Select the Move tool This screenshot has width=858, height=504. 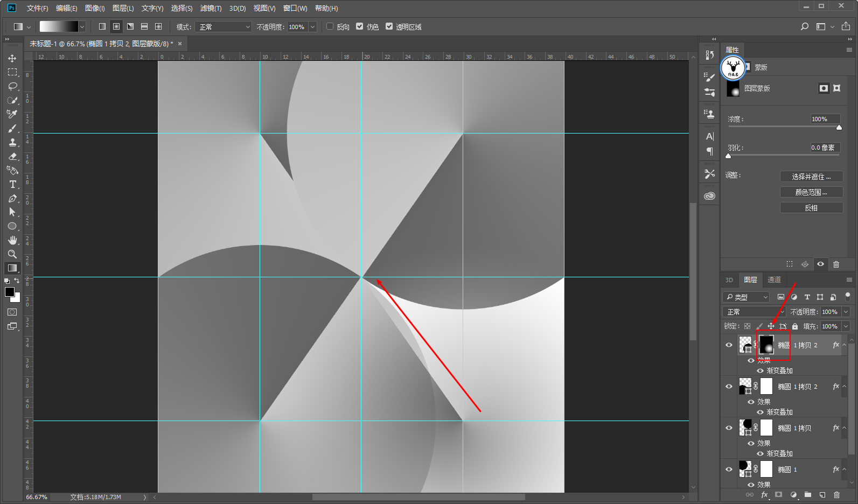[12, 58]
